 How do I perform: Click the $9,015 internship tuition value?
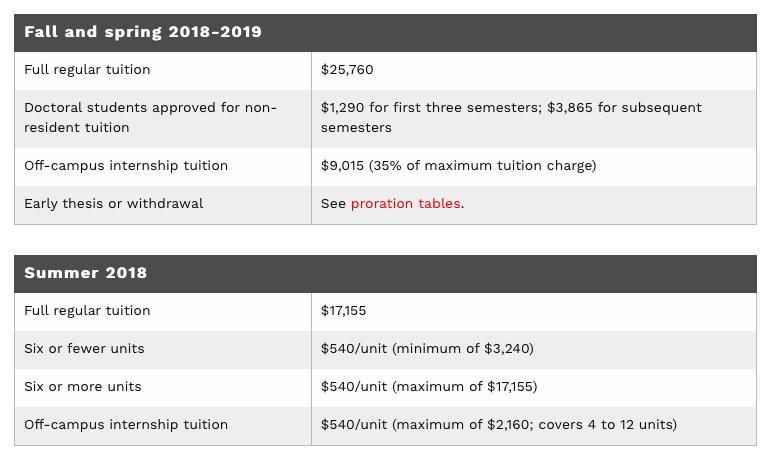click(458, 166)
